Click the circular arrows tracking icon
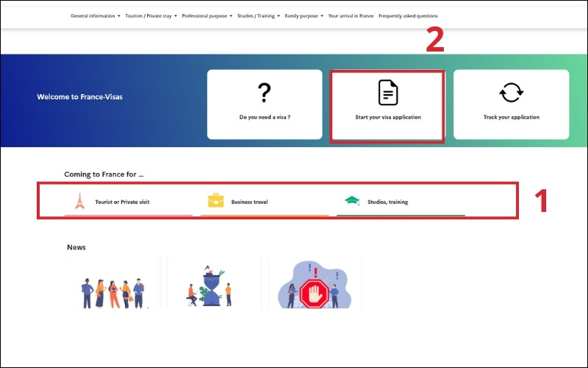 (x=511, y=93)
